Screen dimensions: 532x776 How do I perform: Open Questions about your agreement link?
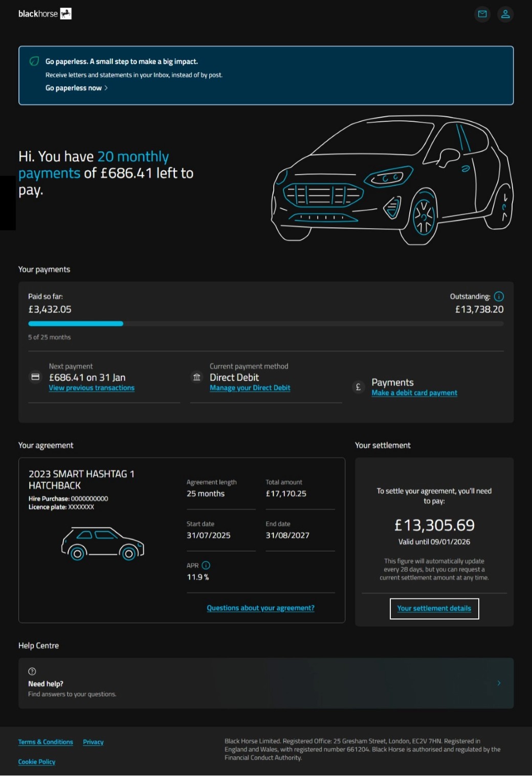pos(260,608)
